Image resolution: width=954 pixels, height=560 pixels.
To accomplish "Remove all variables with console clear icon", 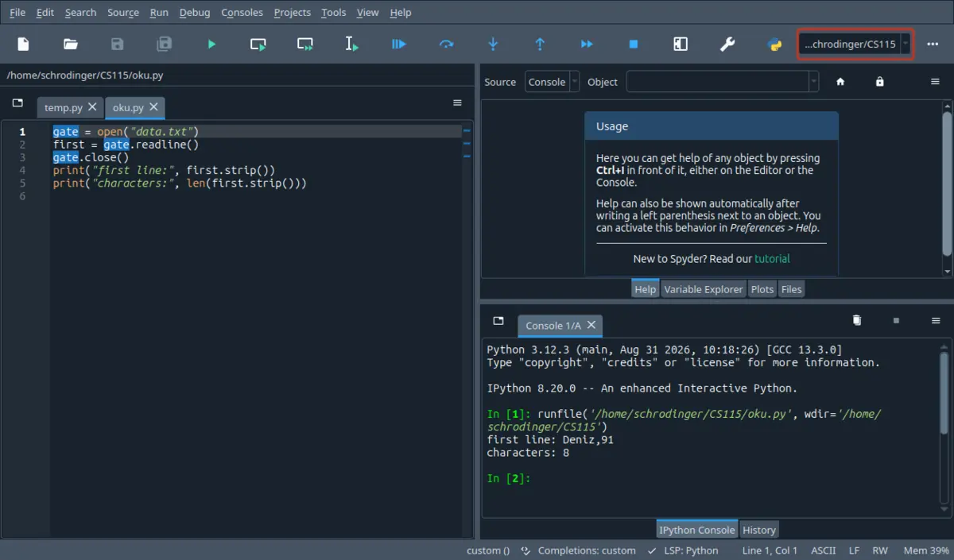I will pos(857,321).
